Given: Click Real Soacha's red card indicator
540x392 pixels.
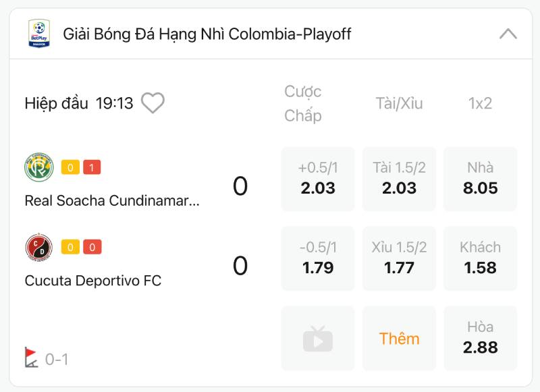Looking at the screenshot, I should 92,167.
